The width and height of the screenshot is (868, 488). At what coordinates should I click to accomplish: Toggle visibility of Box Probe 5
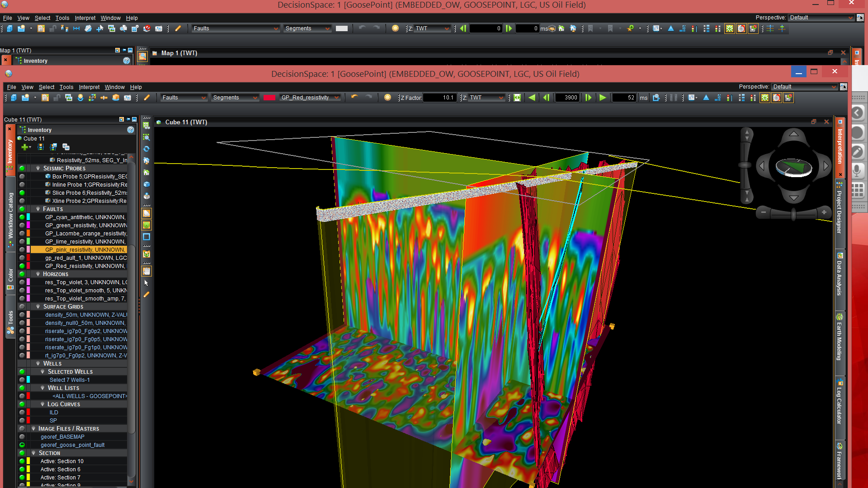pyautogui.click(x=22, y=177)
